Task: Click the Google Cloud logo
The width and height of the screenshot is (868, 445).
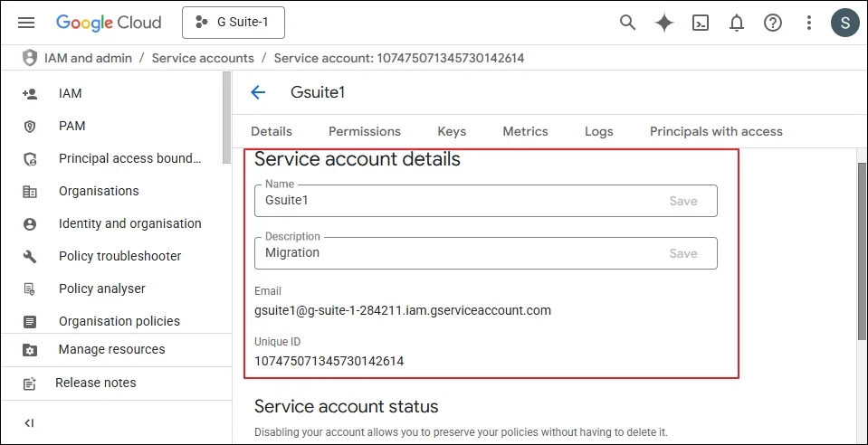Action: click(109, 23)
